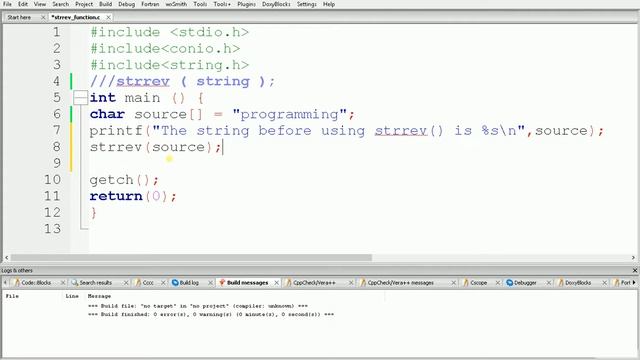Viewport: 640px width, 360px height.
Task: Switch to the Build log tab
Action: pyautogui.click(x=189, y=282)
